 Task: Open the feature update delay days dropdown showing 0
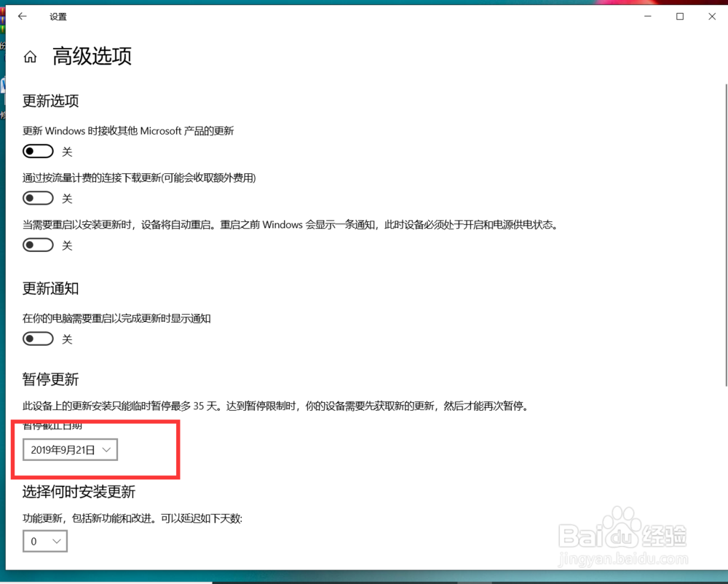point(44,541)
